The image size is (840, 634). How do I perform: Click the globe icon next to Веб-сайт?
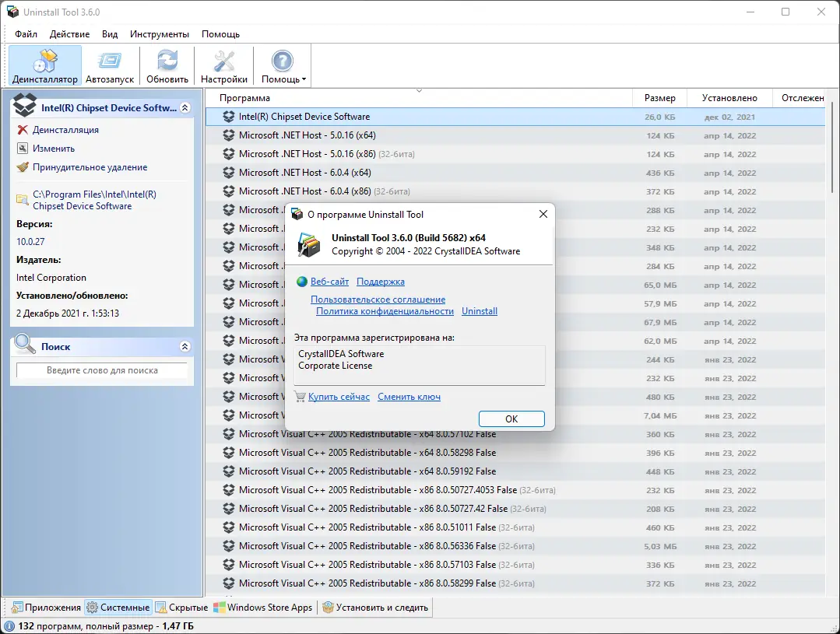[301, 282]
